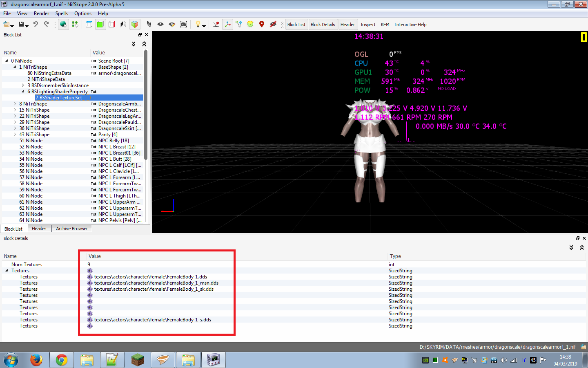The height and width of the screenshot is (368, 588).
Task: Expand the 43 NiTriShape Panty node
Action: (15, 134)
